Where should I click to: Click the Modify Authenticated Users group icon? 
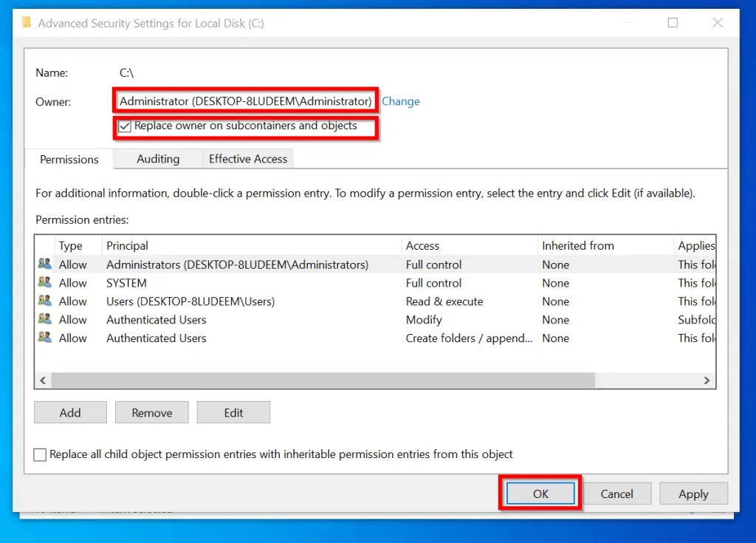45,318
